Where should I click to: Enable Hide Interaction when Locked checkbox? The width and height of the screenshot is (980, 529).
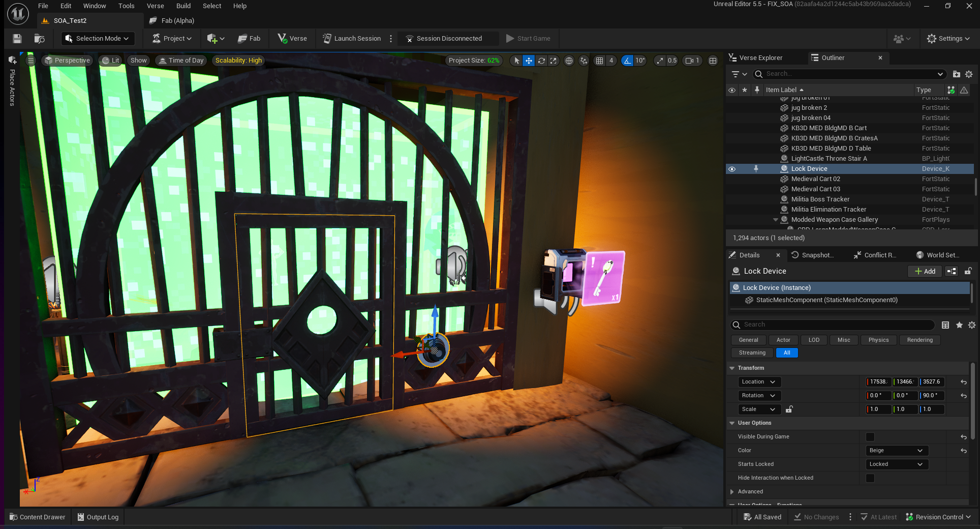tap(870, 478)
